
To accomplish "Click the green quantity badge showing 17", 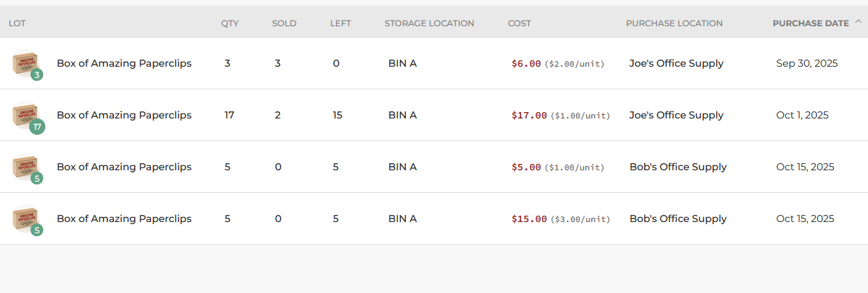I will (38, 127).
